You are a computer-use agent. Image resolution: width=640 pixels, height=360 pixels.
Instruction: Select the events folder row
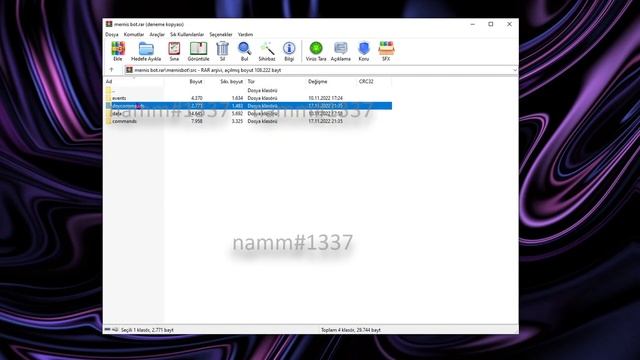click(248, 98)
